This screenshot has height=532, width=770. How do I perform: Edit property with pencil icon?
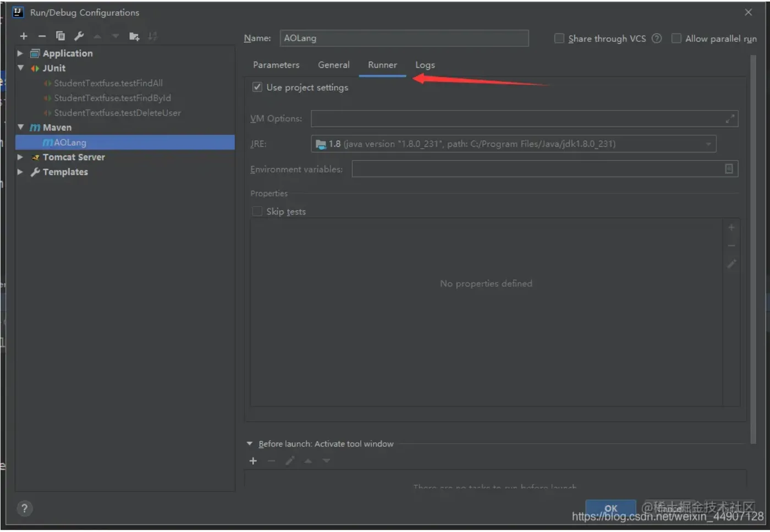[x=732, y=264]
